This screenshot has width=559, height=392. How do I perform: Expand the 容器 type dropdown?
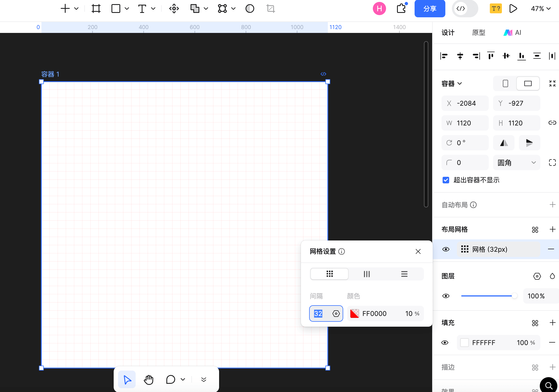click(x=452, y=83)
